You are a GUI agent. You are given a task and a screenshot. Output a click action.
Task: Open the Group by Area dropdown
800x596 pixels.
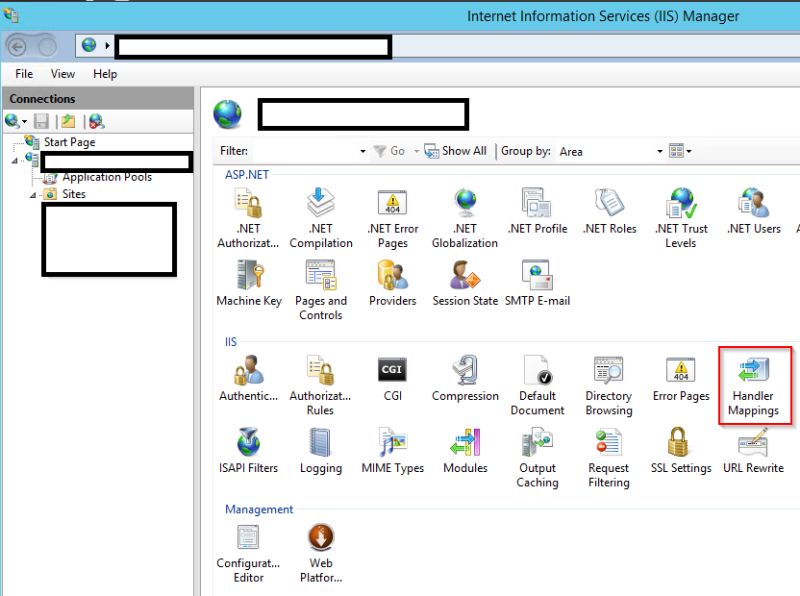click(659, 151)
